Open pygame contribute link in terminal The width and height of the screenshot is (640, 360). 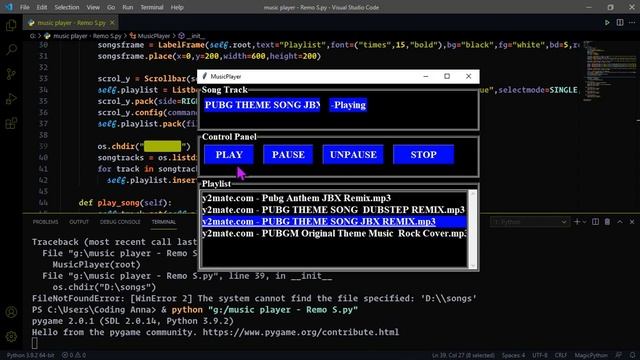(x=300, y=332)
